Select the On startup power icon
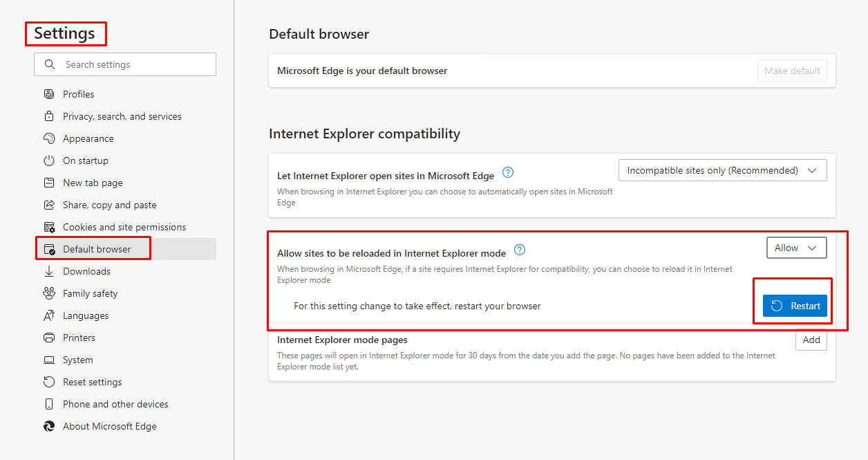 point(48,160)
